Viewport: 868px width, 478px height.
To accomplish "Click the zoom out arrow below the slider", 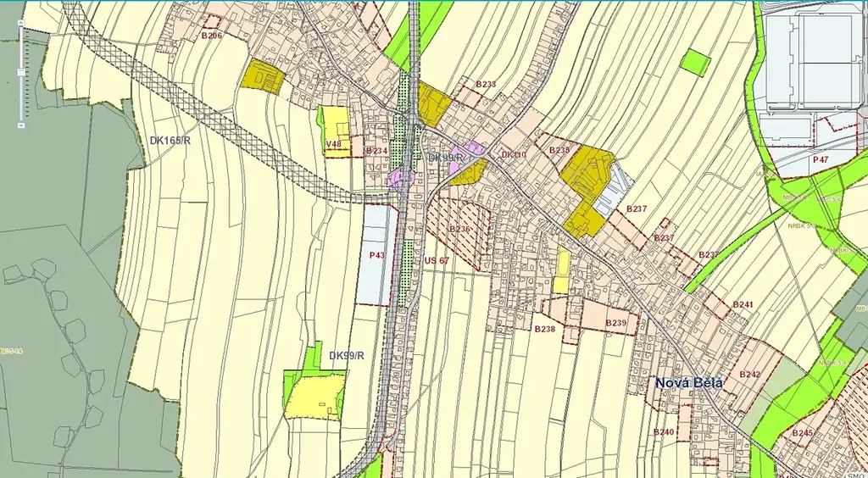I will [21, 125].
